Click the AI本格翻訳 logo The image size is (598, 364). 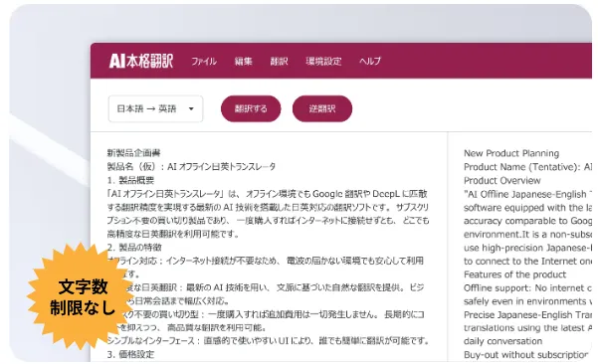(141, 61)
